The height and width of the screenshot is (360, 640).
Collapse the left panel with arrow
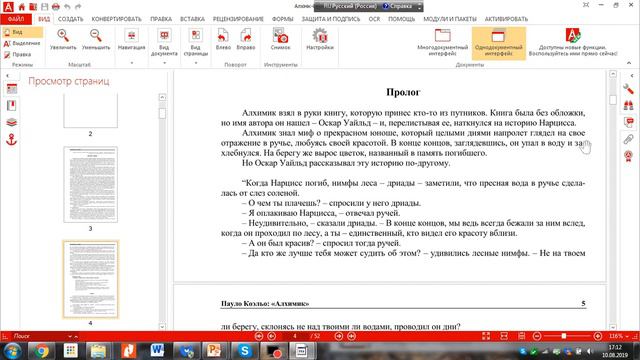[7, 76]
